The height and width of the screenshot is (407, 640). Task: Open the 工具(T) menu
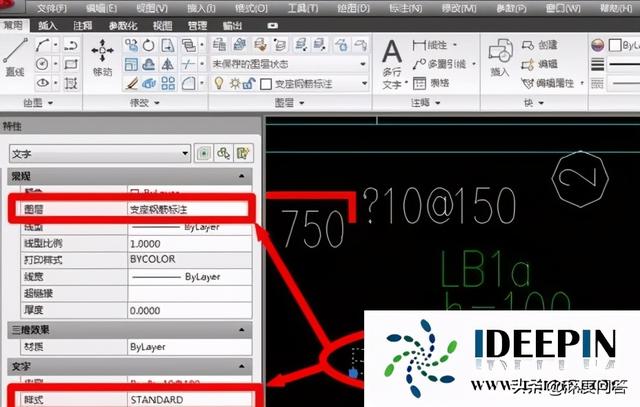(x=326, y=7)
